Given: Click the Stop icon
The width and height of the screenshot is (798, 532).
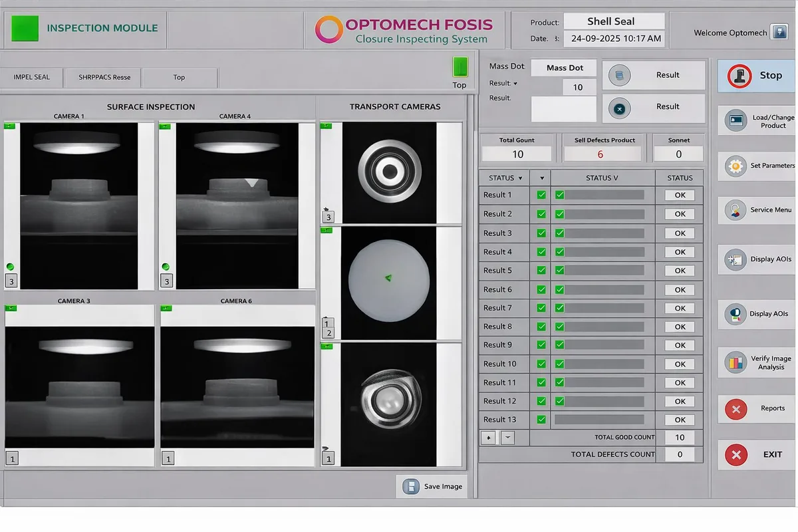Looking at the screenshot, I should tap(737, 75).
